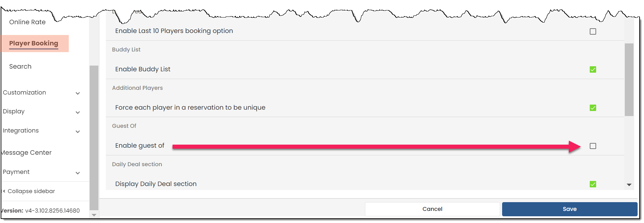Uncheck Enable Buddy List
644x223 pixels.
[593, 69]
